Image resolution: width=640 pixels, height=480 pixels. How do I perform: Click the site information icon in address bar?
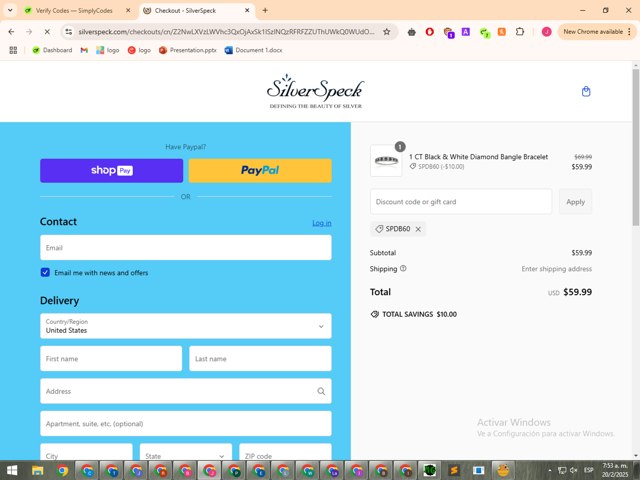[69, 31]
